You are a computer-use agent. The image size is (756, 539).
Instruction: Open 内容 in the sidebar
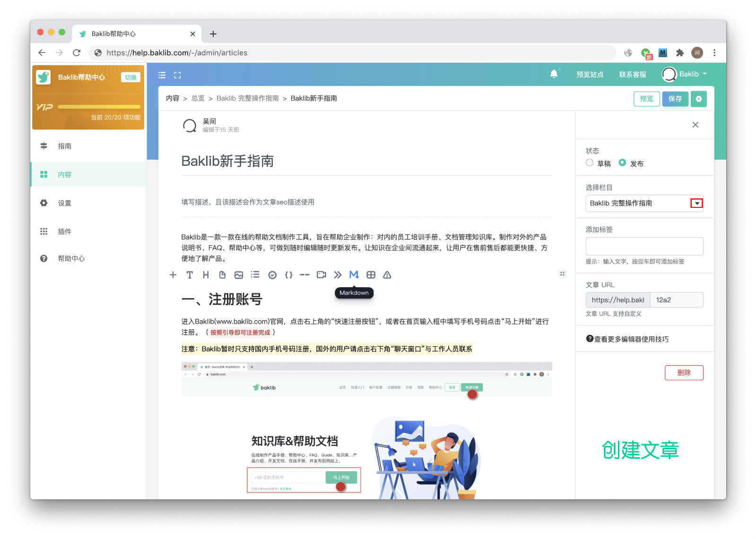(88, 174)
